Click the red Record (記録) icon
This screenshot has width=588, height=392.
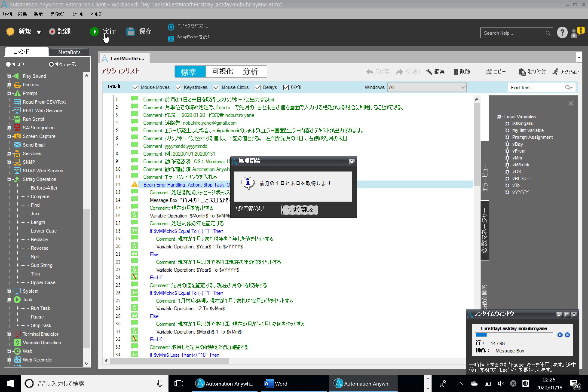point(52,32)
